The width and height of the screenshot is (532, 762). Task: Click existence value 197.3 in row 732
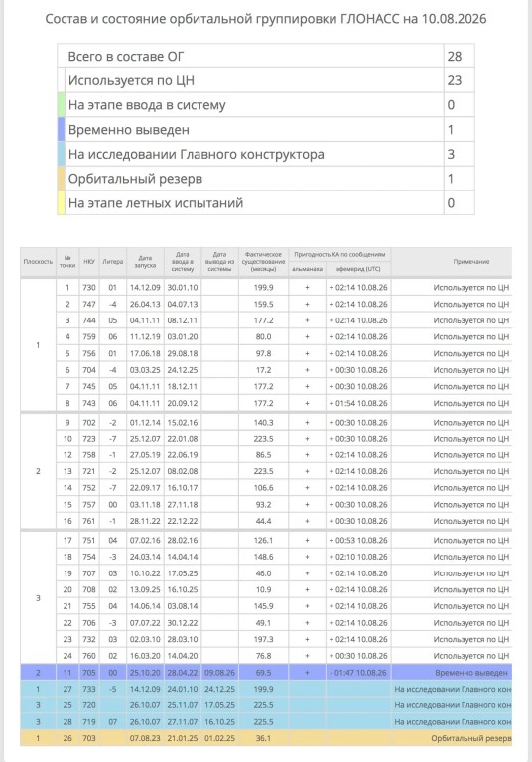coord(263,639)
